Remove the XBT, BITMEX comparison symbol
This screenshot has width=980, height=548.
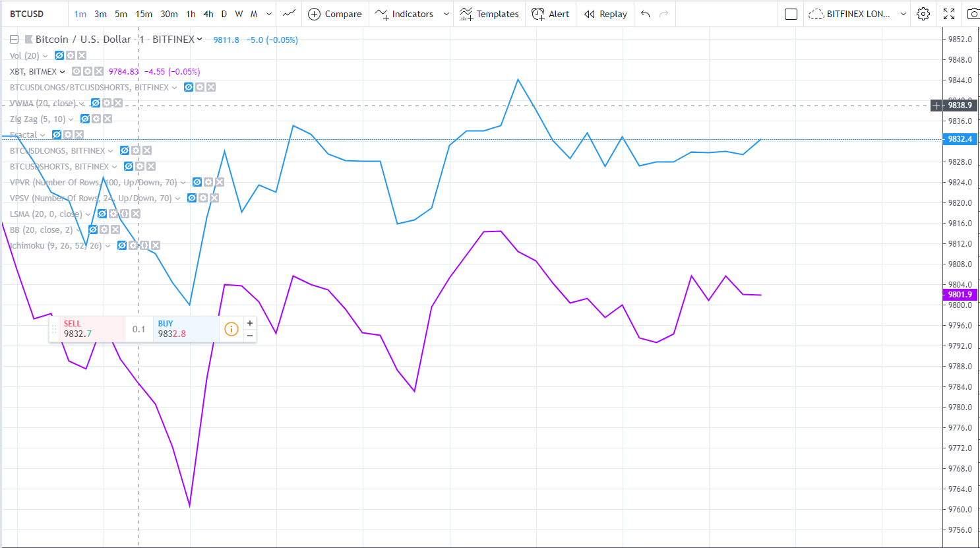click(99, 71)
